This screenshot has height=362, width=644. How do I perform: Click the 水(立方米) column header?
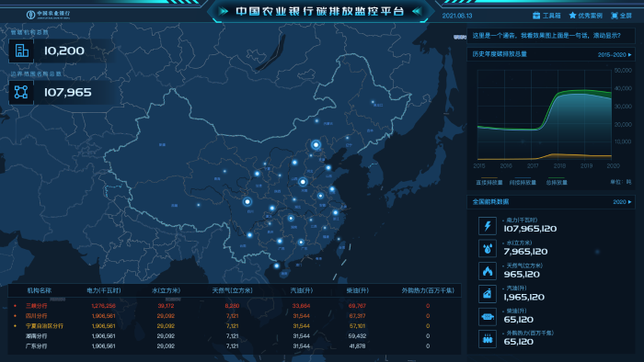point(166,290)
